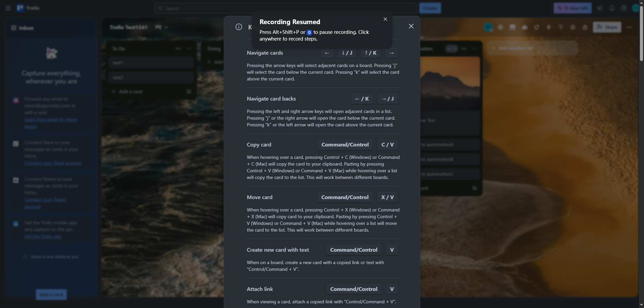The image size is (644, 308).
Task: Collapse the To Do list
Action: 178,49
